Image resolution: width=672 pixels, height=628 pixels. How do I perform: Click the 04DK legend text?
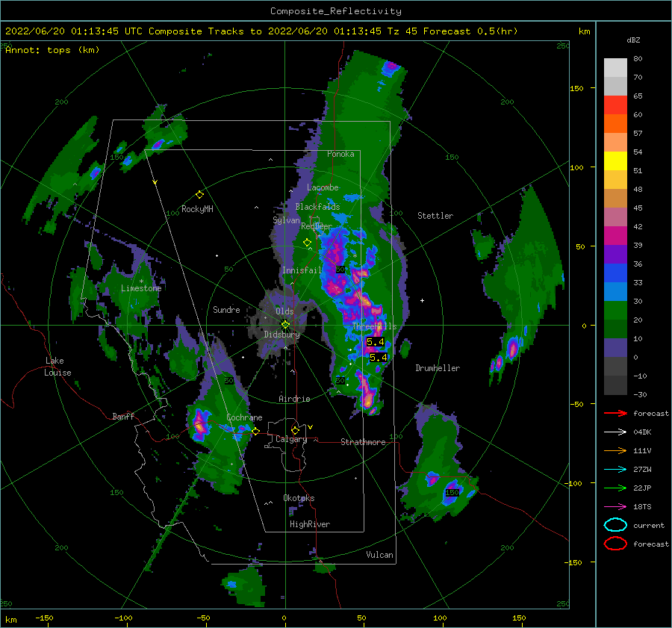tap(642, 432)
